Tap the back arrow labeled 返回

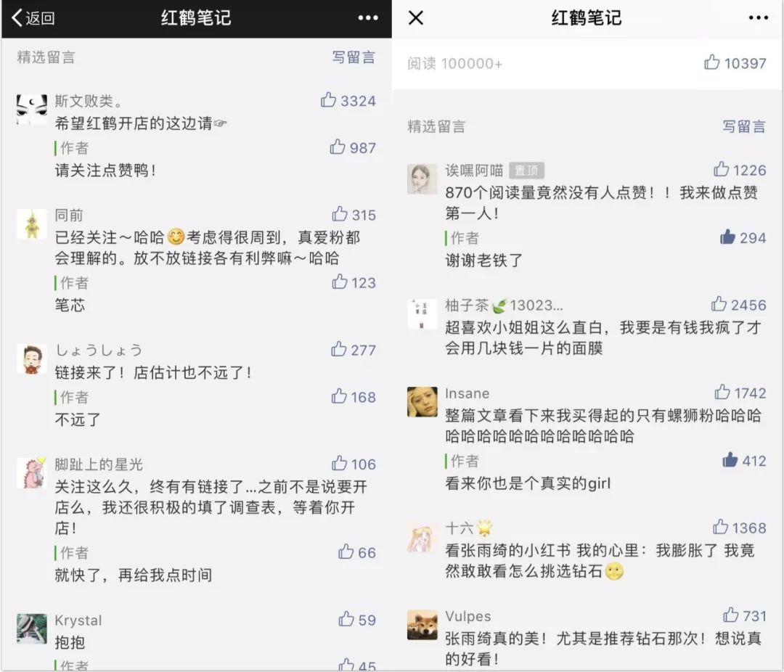tap(33, 18)
